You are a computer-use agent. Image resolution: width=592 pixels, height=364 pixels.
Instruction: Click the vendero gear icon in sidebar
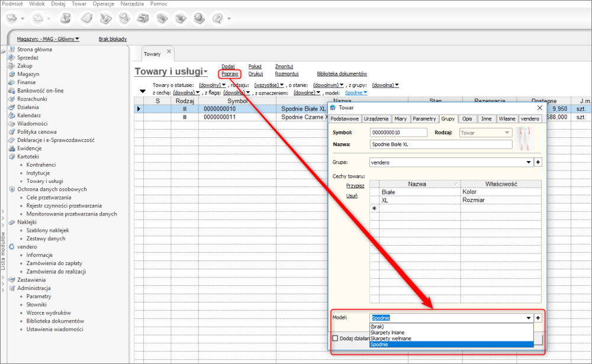[12, 246]
